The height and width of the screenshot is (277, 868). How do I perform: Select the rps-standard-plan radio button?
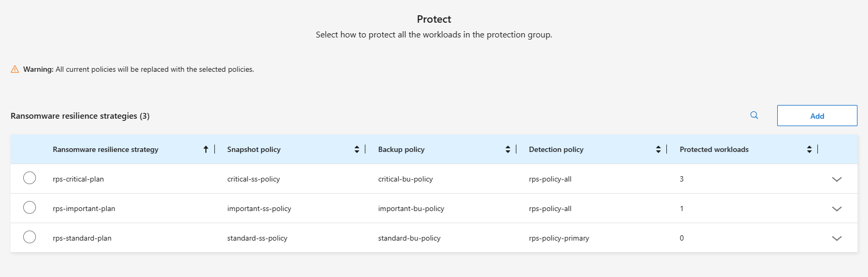click(x=30, y=237)
